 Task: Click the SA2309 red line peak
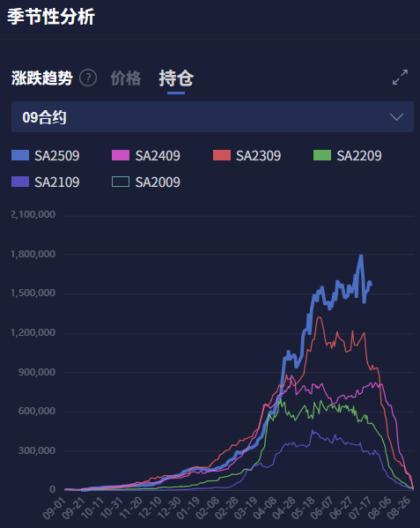point(319,317)
